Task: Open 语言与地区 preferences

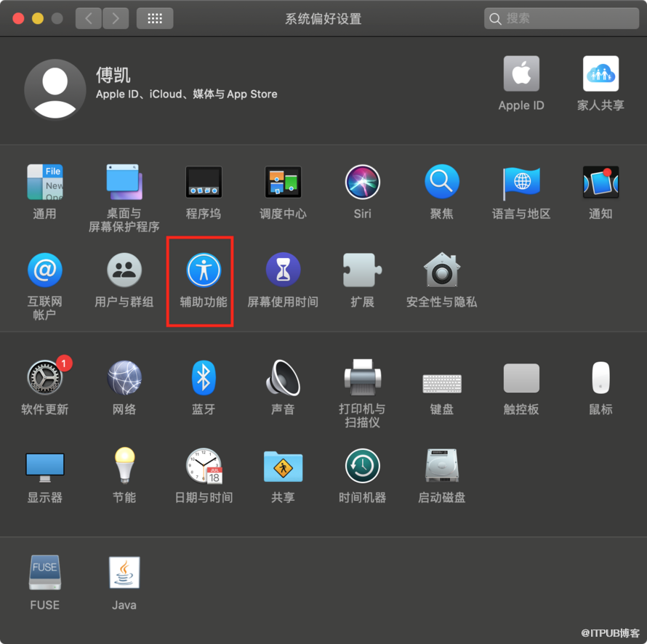Action: coord(521,182)
